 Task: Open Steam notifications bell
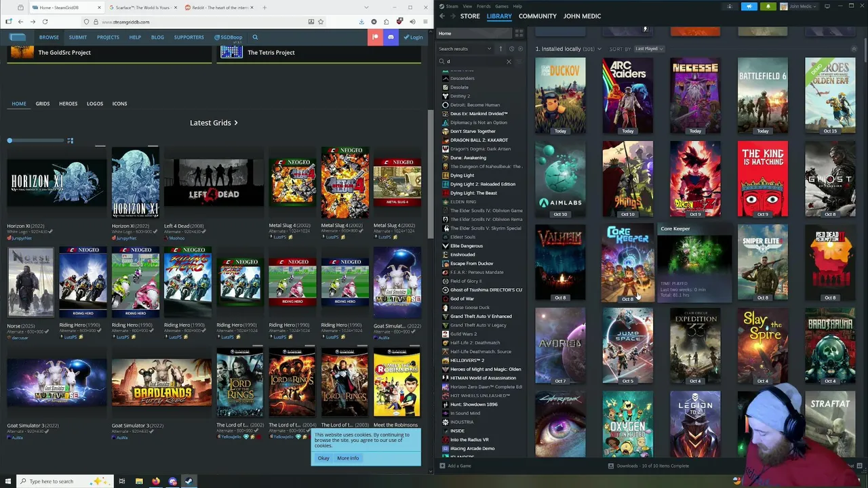(768, 6)
